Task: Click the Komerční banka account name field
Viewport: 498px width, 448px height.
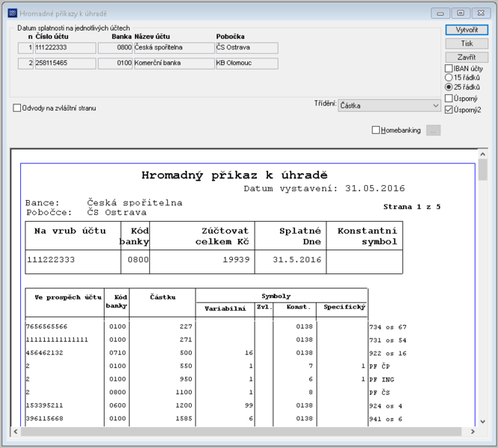Action: pyautogui.click(x=174, y=63)
